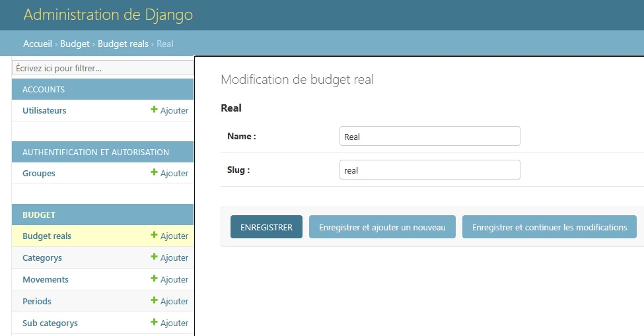The height and width of the screenshot is (336, 644).
Task: Click the plus icon in Periods row
Action: tap(154, 301)
